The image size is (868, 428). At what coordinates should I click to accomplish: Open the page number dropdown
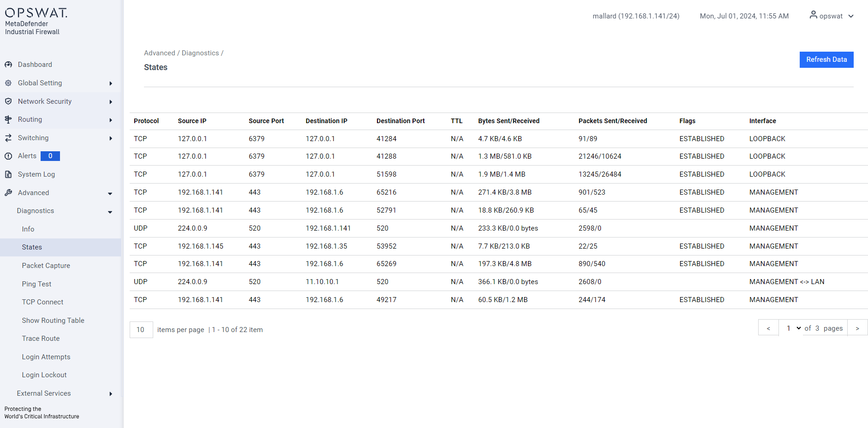[793, 328]
